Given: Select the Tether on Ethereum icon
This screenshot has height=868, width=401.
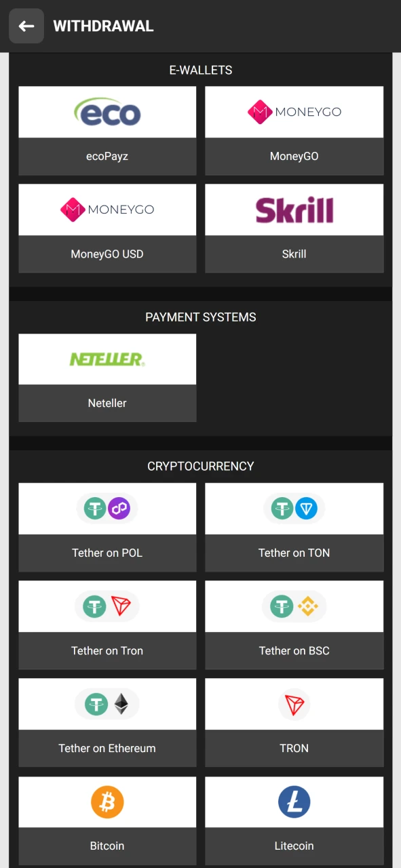Looking at the screenshot, I should [x=107, y=704].
